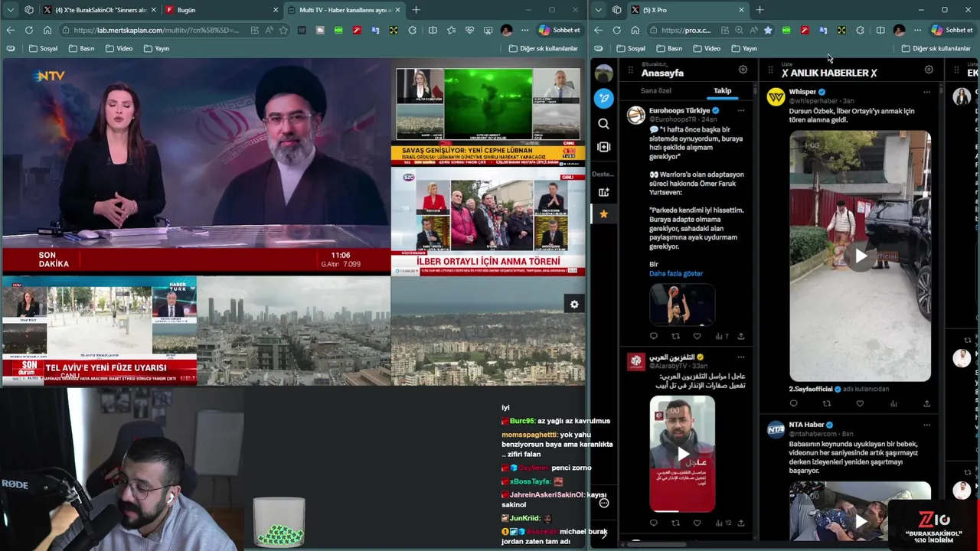Image resolution: width=980 pixels, height=551 pixels.
Task: Play the Whisper post video
Action: click(x=861, y=256)
